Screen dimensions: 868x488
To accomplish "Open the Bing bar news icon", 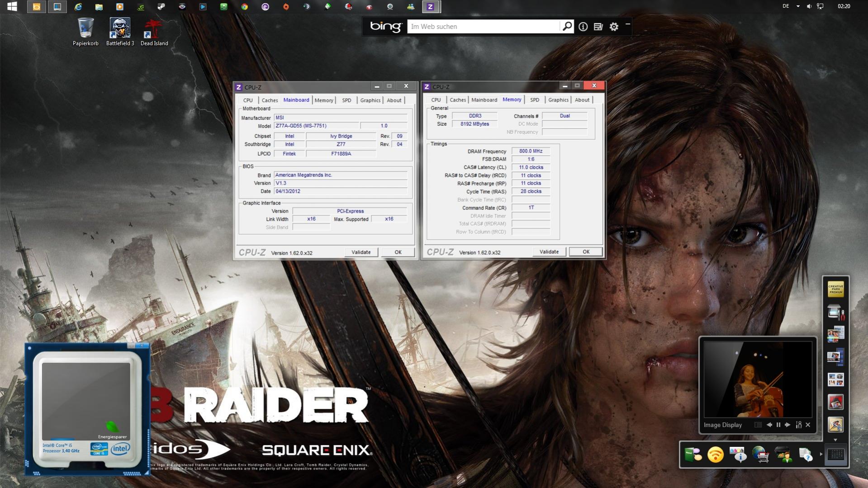I will 598,27.
